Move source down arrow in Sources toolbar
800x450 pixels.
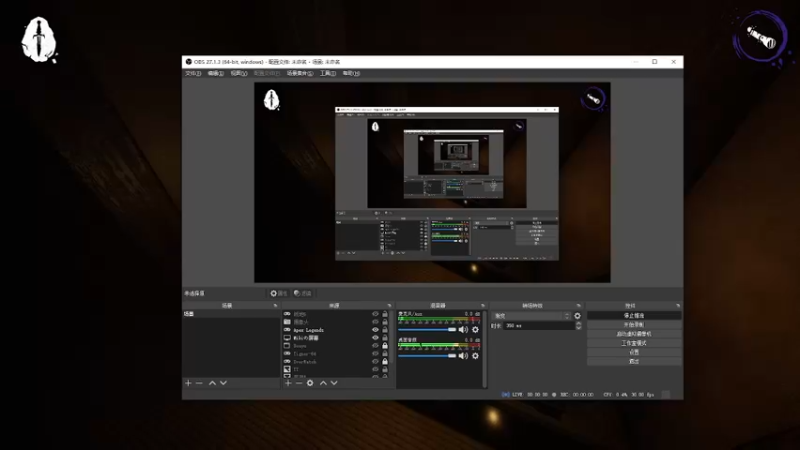point(334,383)
